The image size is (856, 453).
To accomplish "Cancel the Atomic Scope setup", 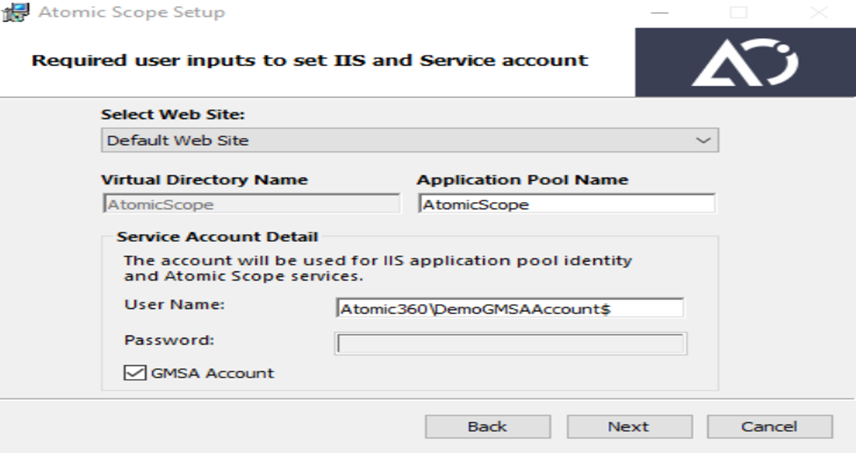I will click(769, 426).
